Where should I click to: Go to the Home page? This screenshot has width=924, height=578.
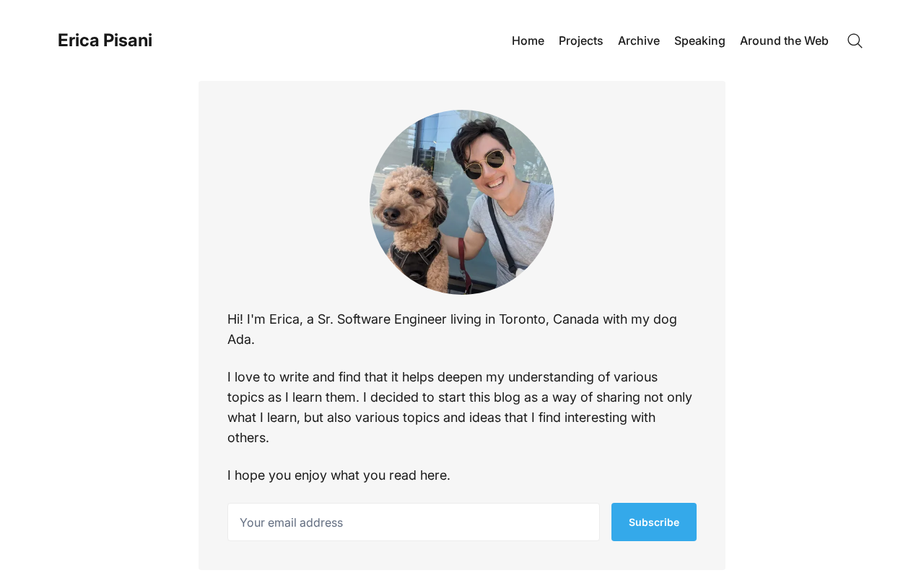(x=528, y=41)
